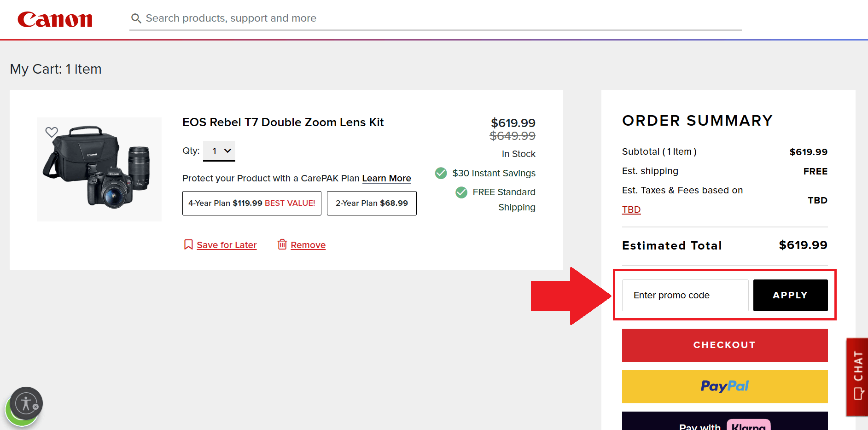Open the accessibility widget icon
Viewport: 868px width, 430px height.
[26, 404]
